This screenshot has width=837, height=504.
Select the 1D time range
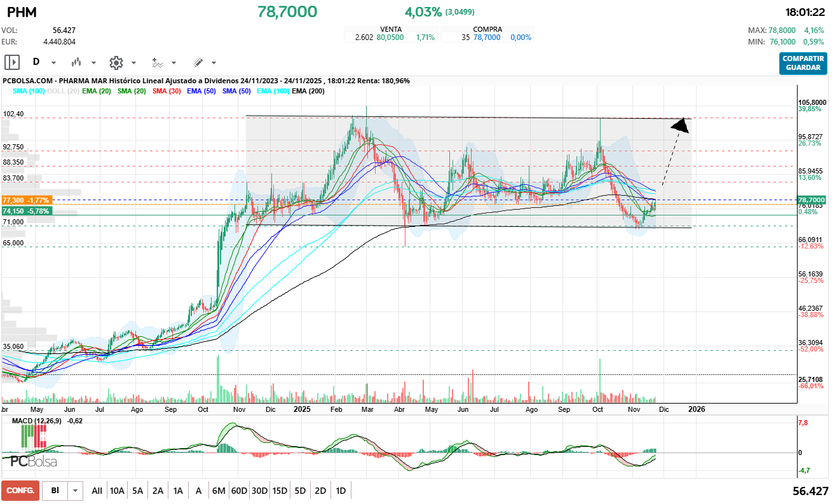[x=341, y=491]
